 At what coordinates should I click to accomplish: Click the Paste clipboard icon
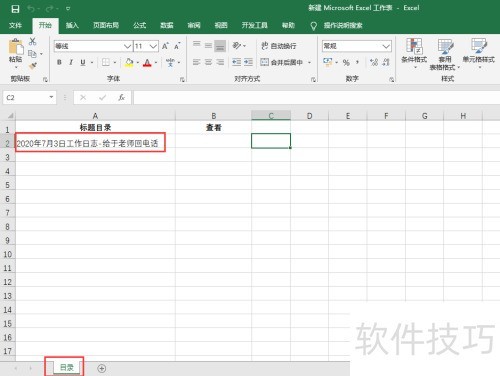coord(16,46)
